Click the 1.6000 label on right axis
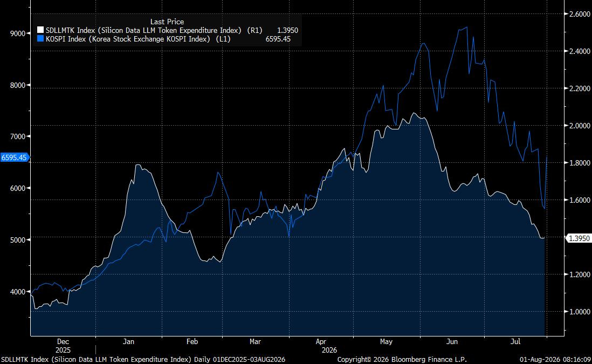 click(579, 200)
